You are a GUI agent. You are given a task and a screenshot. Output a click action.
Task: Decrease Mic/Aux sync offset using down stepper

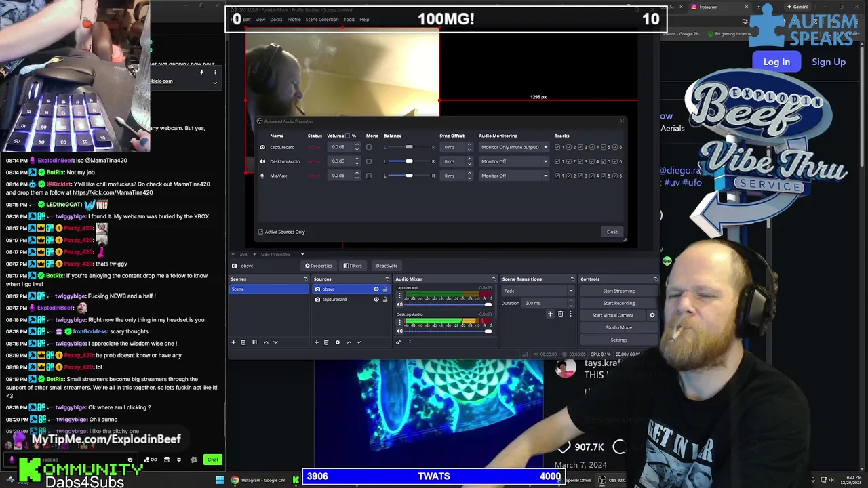pos(469,178)
